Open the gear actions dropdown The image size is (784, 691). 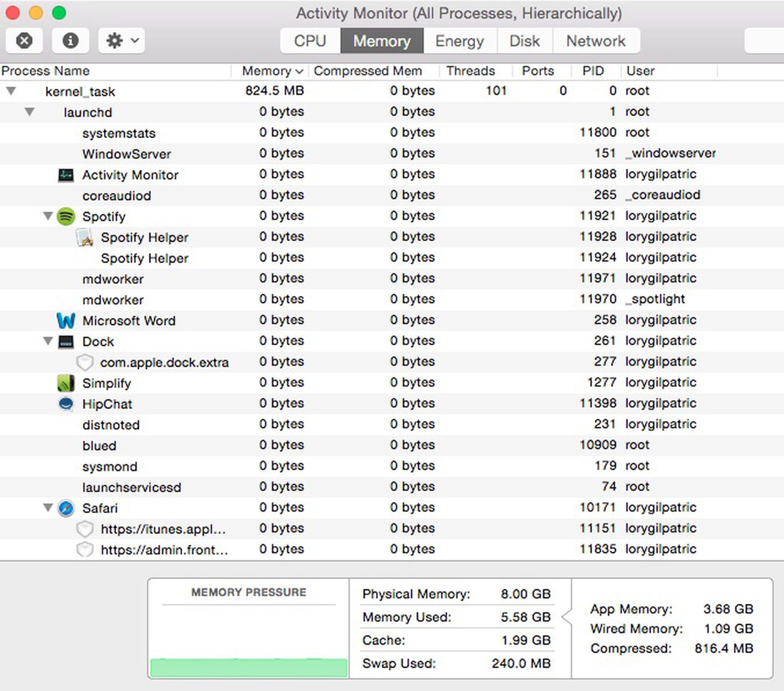(x=121, y=41)
